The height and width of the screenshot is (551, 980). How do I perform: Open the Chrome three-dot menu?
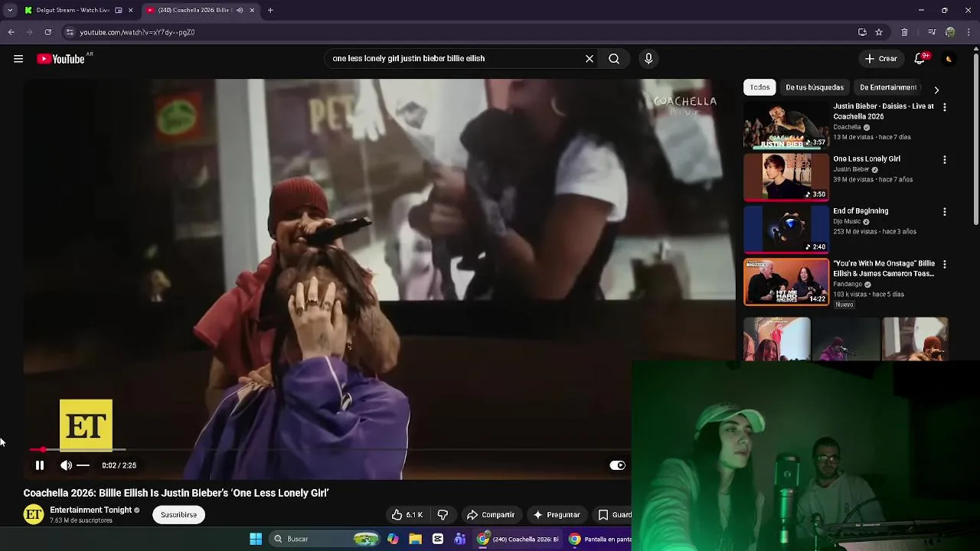(969, 32)
